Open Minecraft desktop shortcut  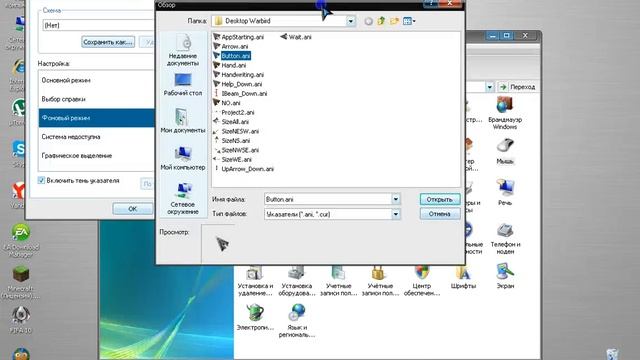[x=20, y=282]
